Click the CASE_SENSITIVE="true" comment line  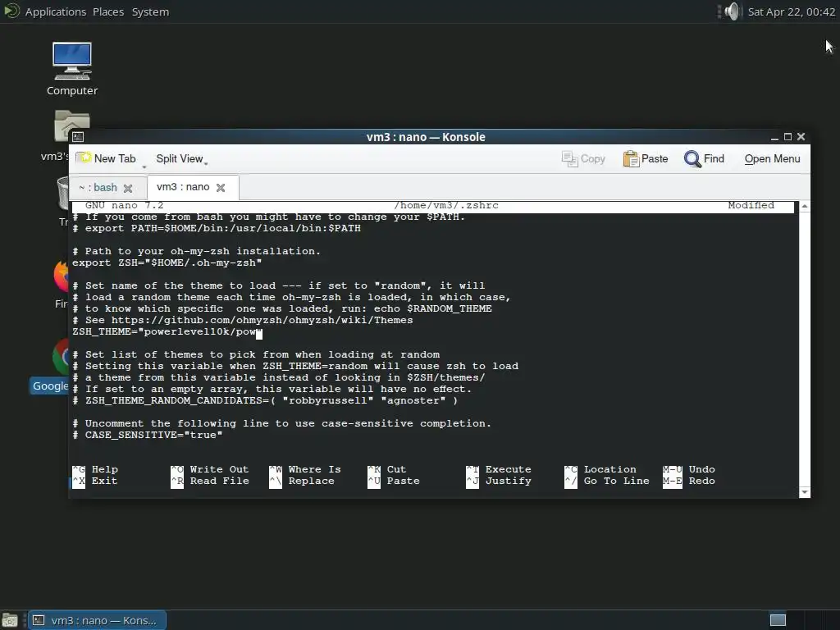tap(148, 435)
